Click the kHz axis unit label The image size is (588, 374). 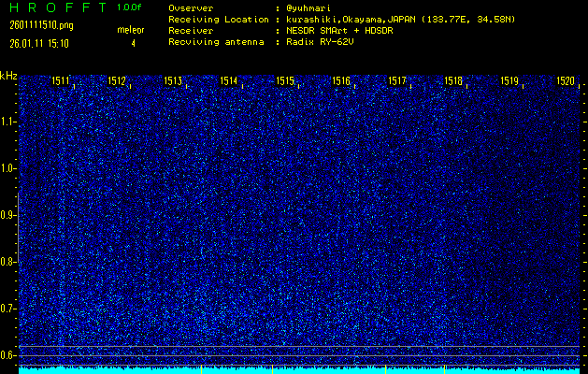8,75
